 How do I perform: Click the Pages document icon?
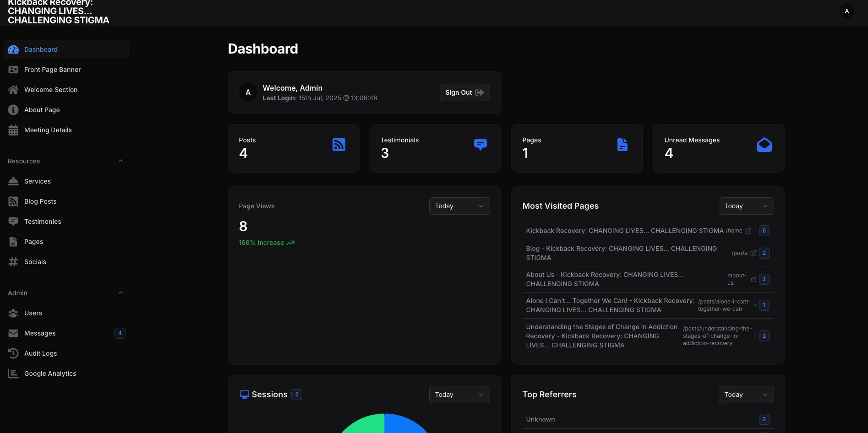pos(622,145)
